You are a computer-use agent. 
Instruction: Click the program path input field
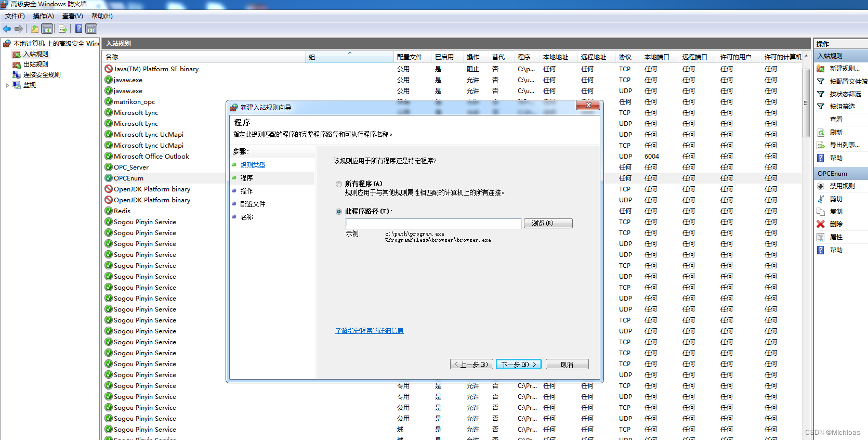tap(433, 223)
